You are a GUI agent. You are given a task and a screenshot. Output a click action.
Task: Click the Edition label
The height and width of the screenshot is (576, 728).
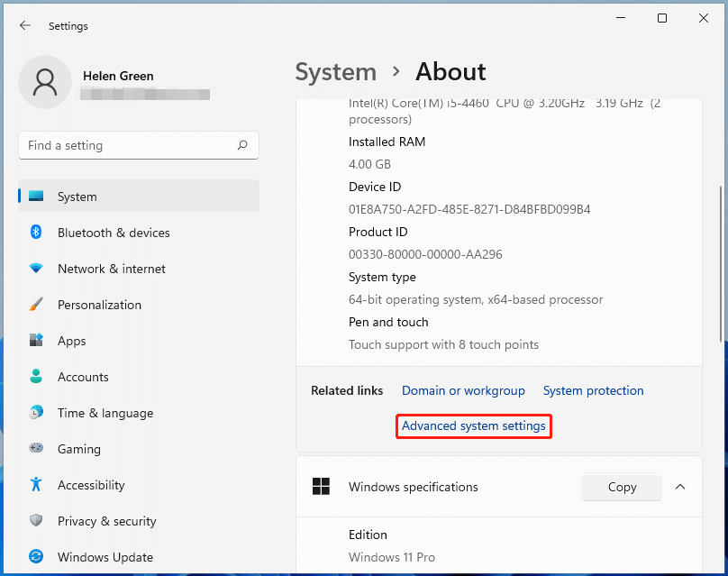click(368, 535)
